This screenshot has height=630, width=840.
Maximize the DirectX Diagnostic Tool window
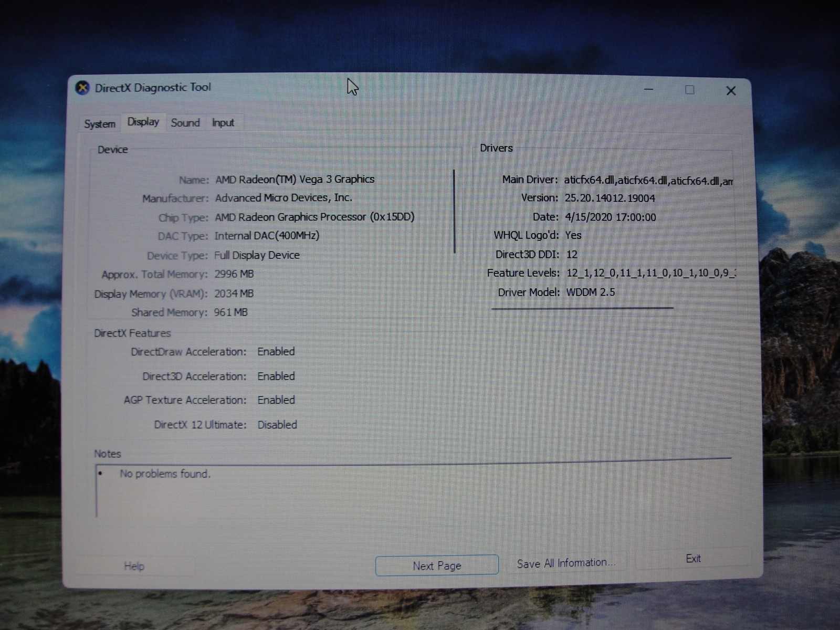[690, 90]
